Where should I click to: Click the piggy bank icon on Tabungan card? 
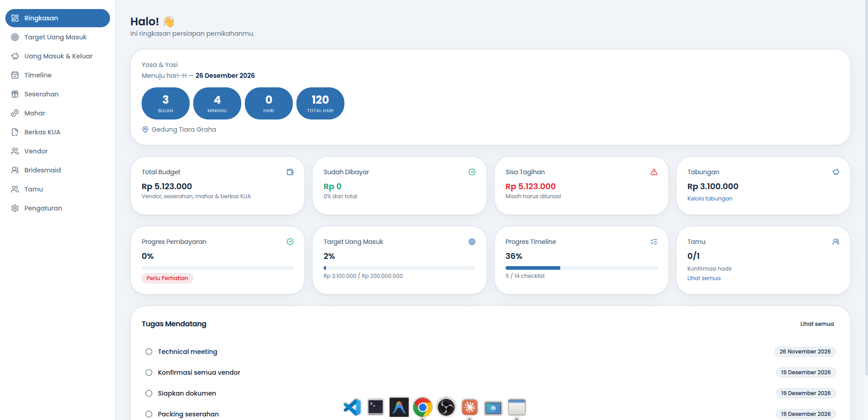[836, 172]
